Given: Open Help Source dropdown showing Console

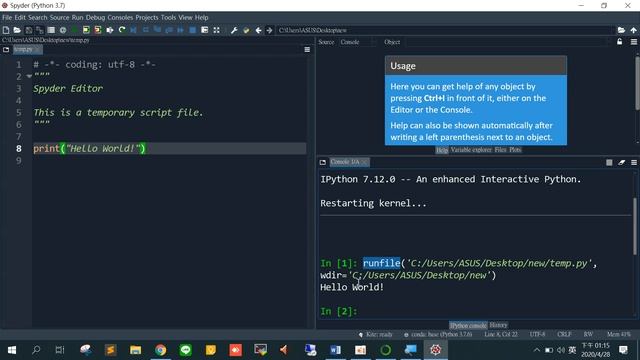Looking at the screenshot, I should point(357,42).
